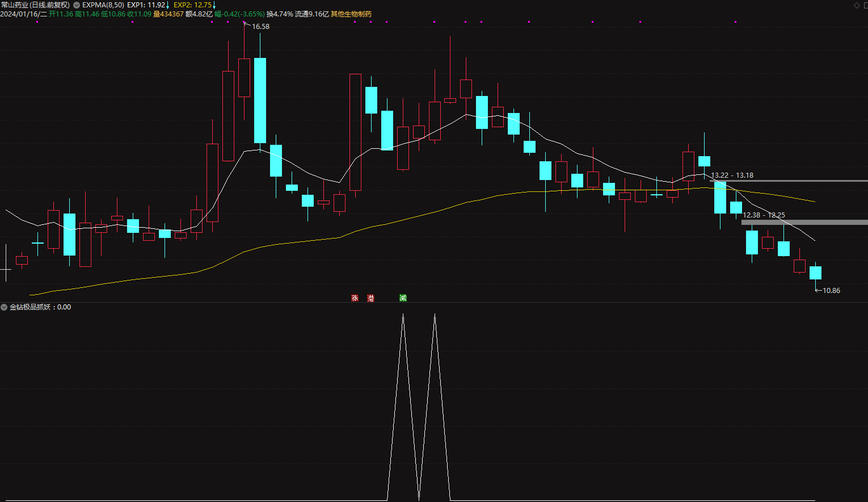Click the diamond icon at top right
This screenshot has width=868, height=502.
(x=857, y=5)
